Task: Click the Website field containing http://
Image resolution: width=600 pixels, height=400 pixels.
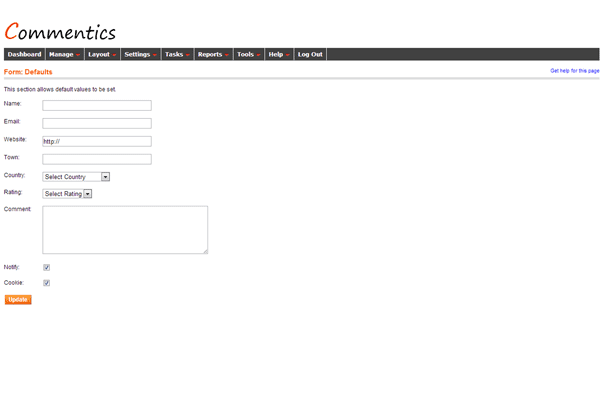Action: pos(97,141)
